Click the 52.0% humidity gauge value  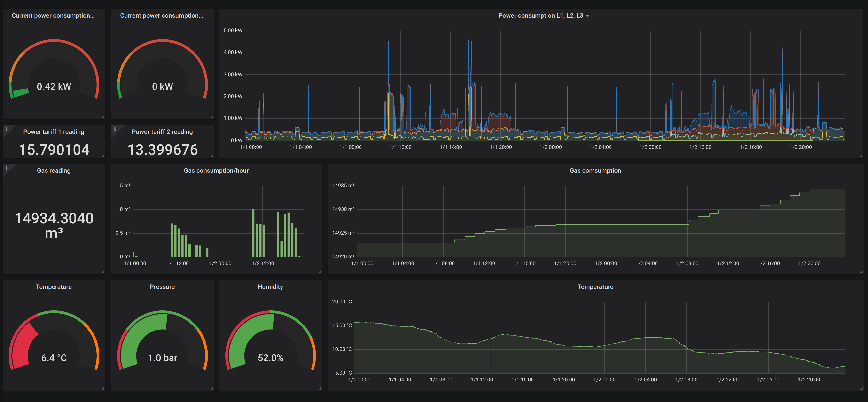point(270,358)
